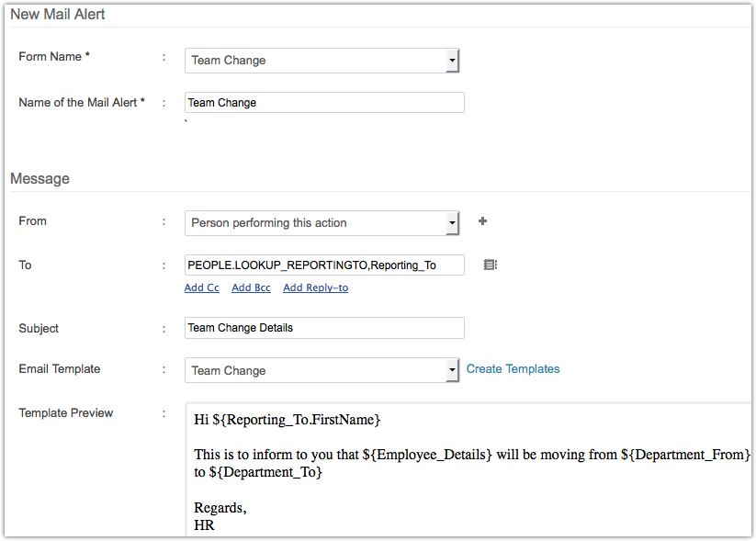Click the plus icon beside From field

[482, 221]
